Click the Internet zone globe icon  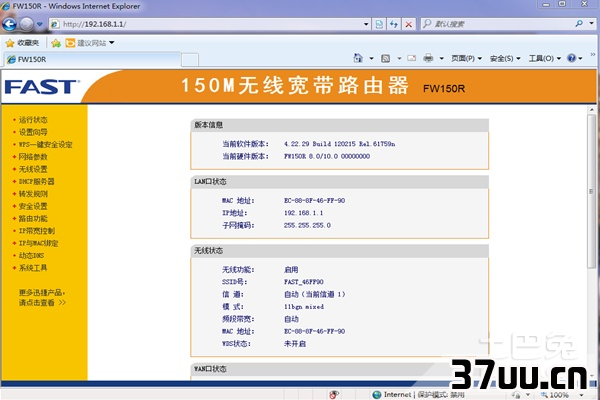(377, 395)
